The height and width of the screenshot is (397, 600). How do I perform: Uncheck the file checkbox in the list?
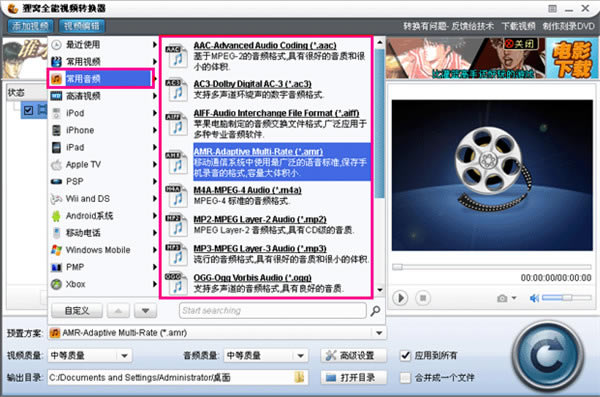coord(28,111)
